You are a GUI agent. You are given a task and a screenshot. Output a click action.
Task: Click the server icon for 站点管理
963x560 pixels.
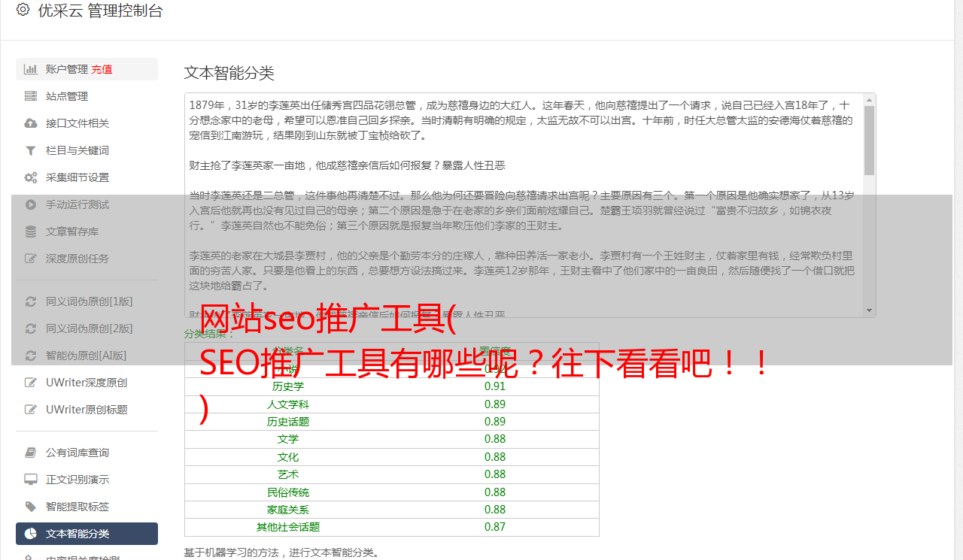click(x=31, y=96)
